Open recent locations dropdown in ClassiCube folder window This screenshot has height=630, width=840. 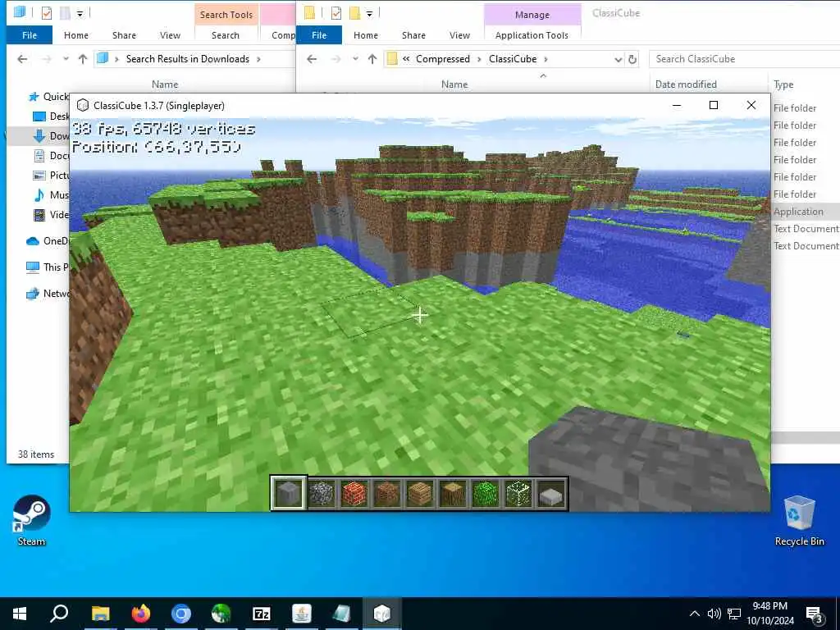(x=355, y=59)
